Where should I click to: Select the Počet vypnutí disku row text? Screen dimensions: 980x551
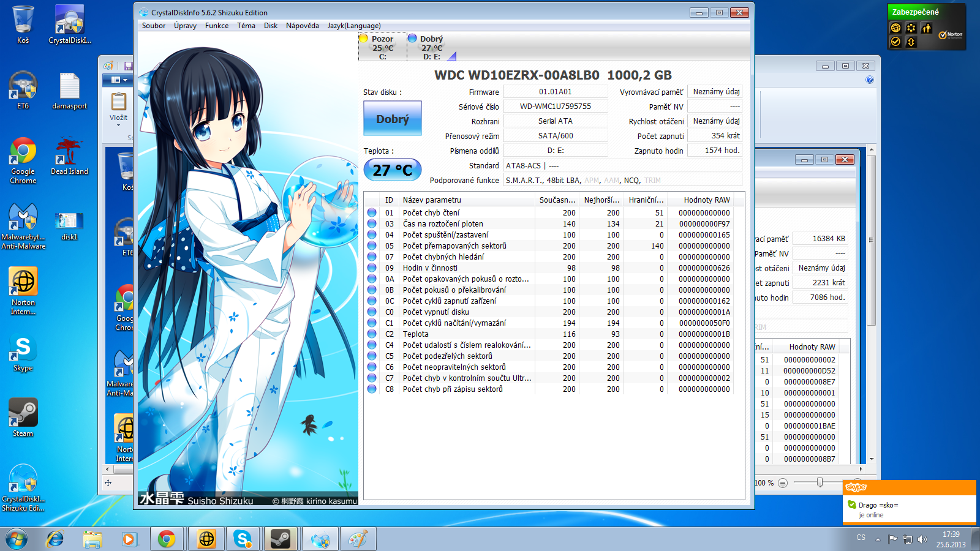coord(436,312)
